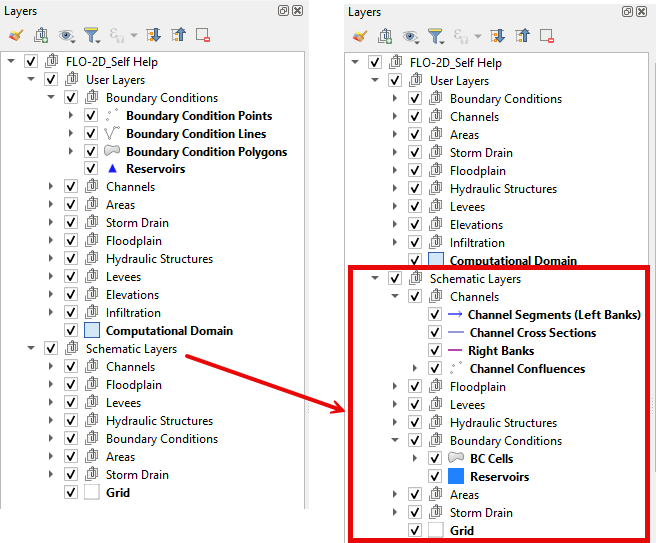Click the blue square Reservoirs symbol swatch

pyautogui.click(x=454, y=477)
